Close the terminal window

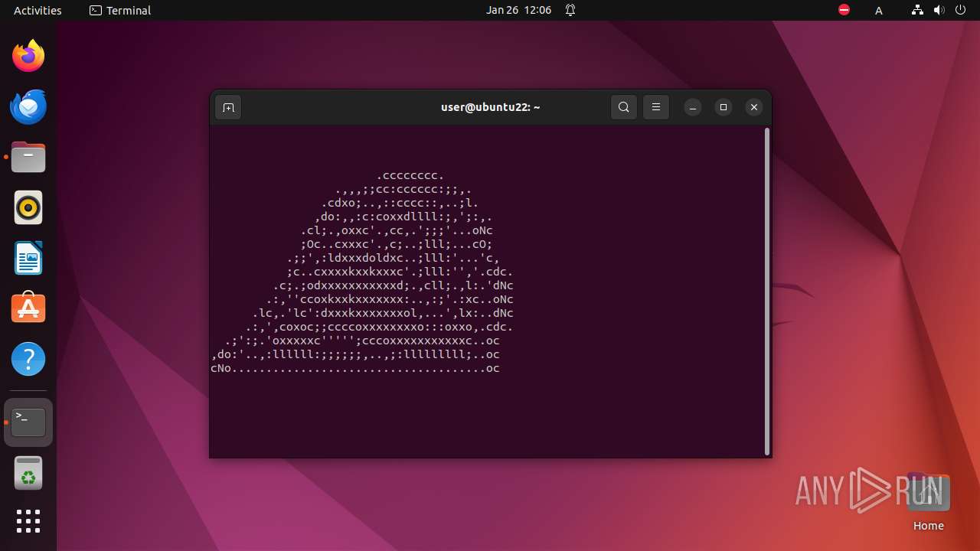[x=754, y=107]
